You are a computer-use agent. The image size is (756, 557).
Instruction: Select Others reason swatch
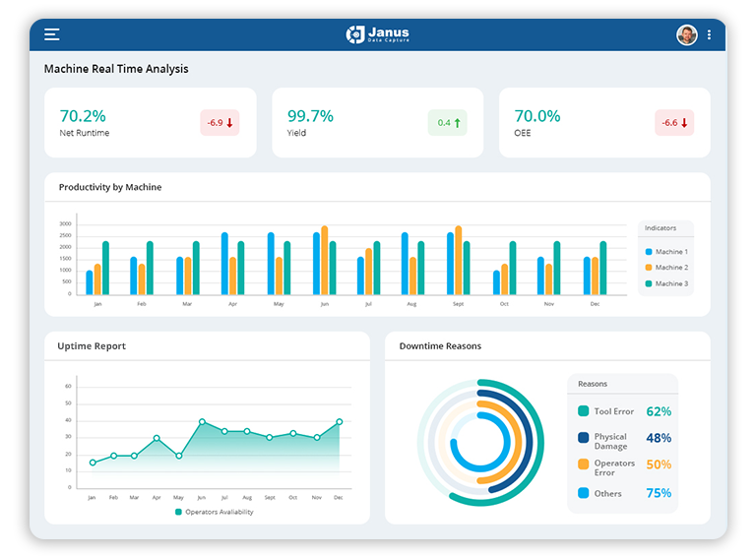coord(584,493)
